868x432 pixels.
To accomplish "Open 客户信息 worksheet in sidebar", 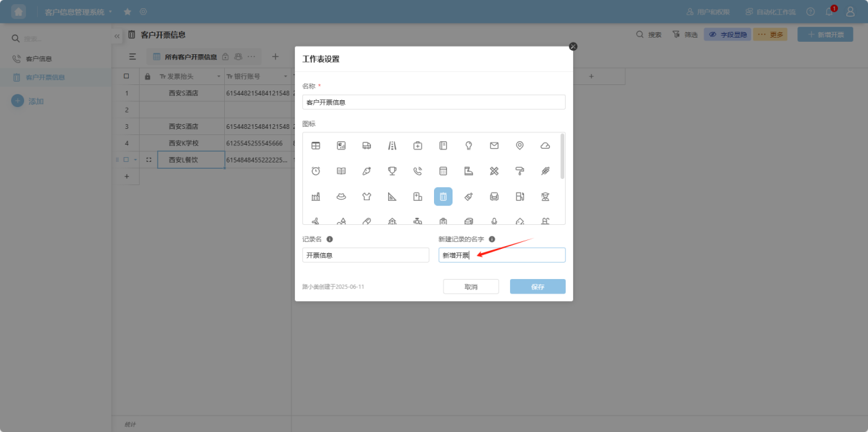I will point(39,59).
